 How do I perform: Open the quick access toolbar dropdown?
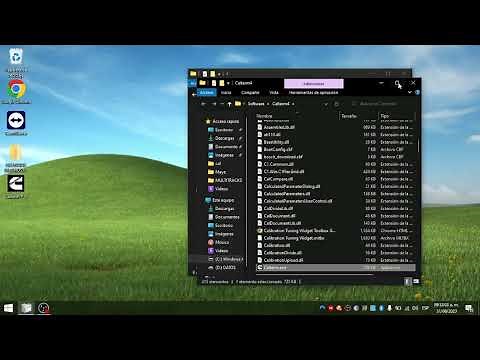(x=228, y=83)
